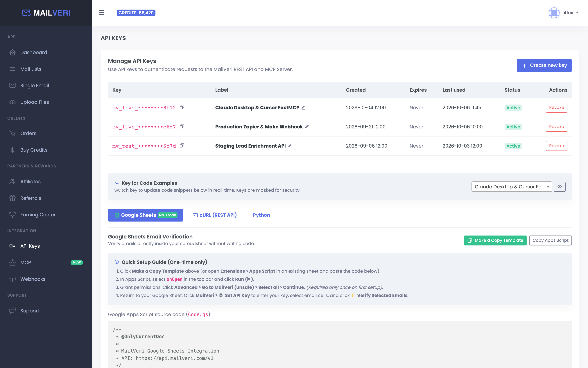Viewport: 588px width, 368px height.
Task: Click the Make a Copy Template button
Action: (x=495, y=240)
